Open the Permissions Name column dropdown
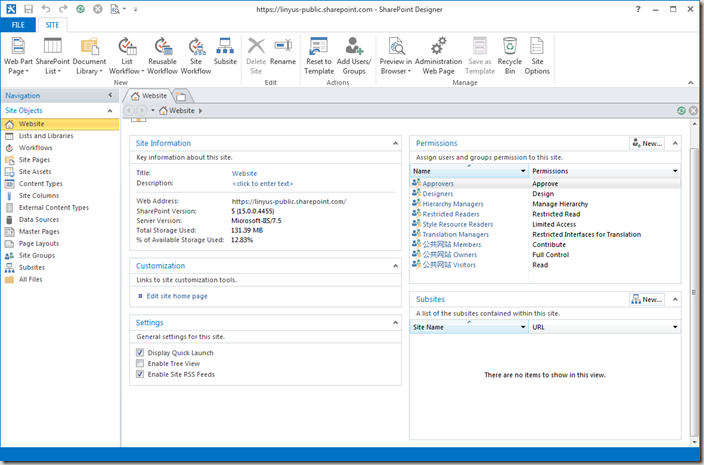Image resolution: width=704 pixels, height=465 pixels. pos(523,171)
